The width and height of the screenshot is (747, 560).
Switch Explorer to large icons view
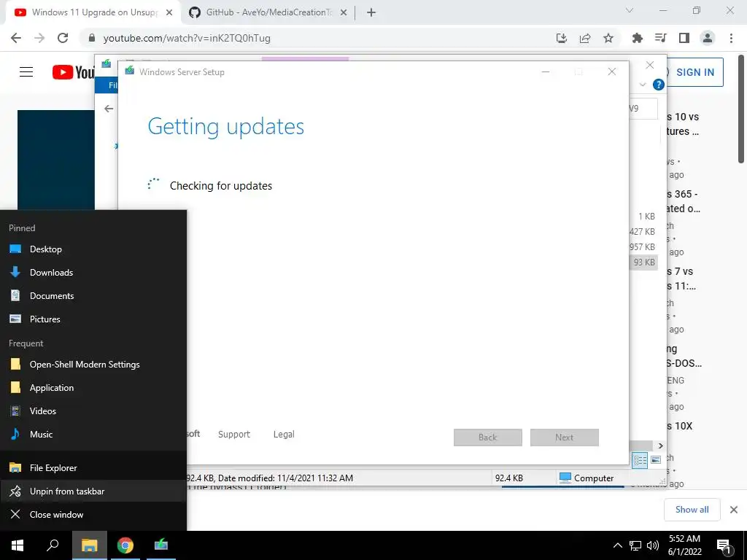(x=656, y=460)
